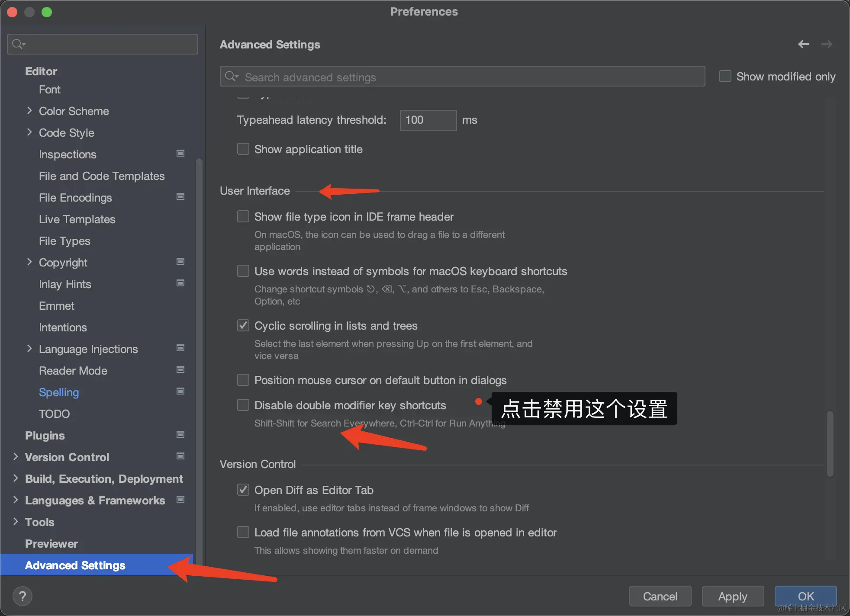850x616 pixels.
Task: Open the Live Templates settings page
Action: point(77,219)
